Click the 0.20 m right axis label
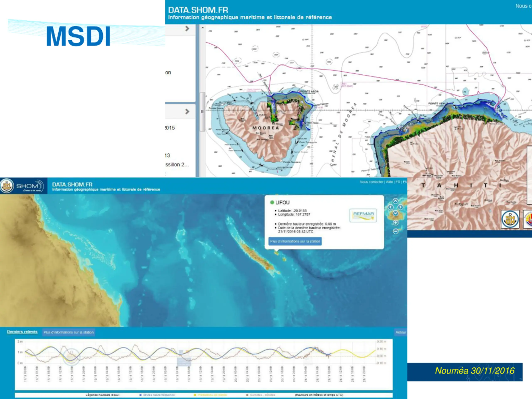Viewport: 532px width, 399px height. pyautogui.click(x=382, y=341)
